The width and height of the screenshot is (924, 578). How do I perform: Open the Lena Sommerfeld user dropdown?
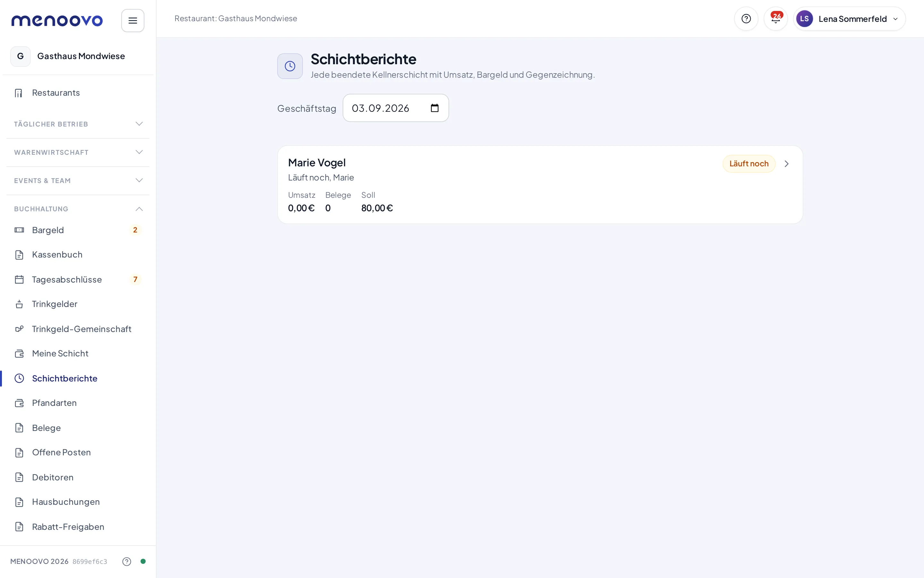pyautogui.click(x=849, y=19)
